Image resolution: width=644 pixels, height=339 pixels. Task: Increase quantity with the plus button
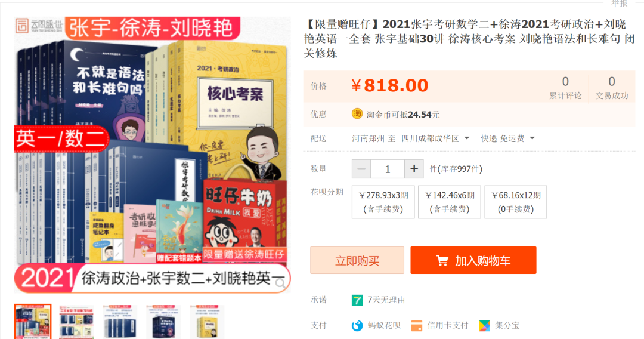[x=414, y=169]
